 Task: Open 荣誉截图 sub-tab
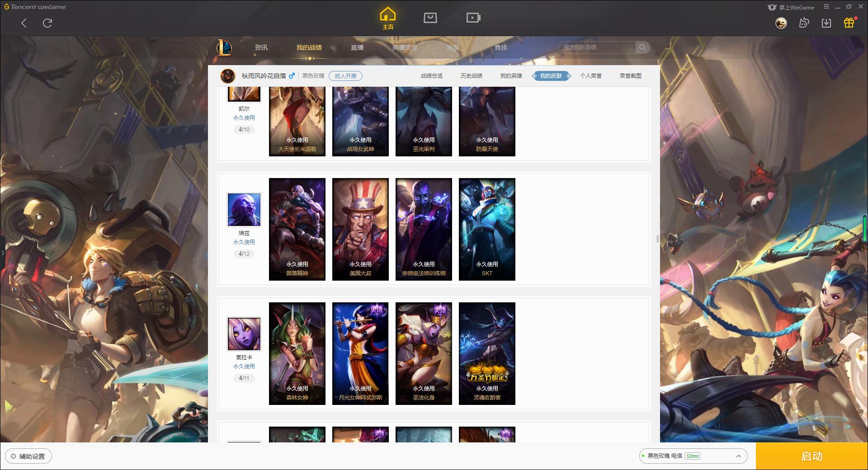pyautogui.click(x=631, y=76)
